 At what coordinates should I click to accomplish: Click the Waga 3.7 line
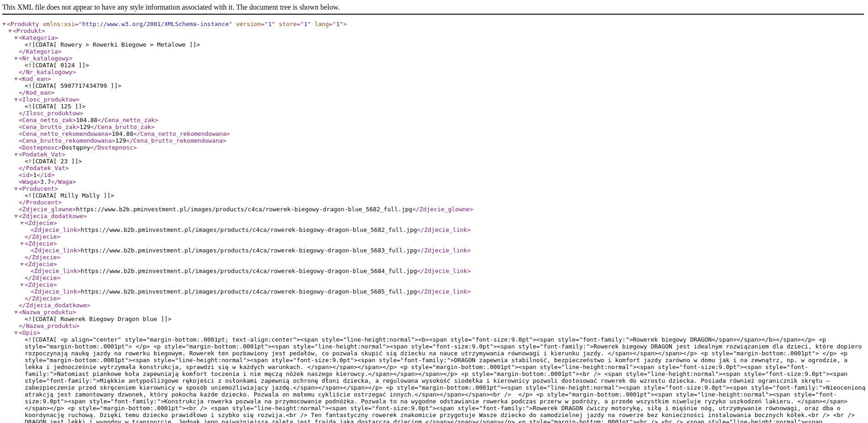(x=48, y=182)
